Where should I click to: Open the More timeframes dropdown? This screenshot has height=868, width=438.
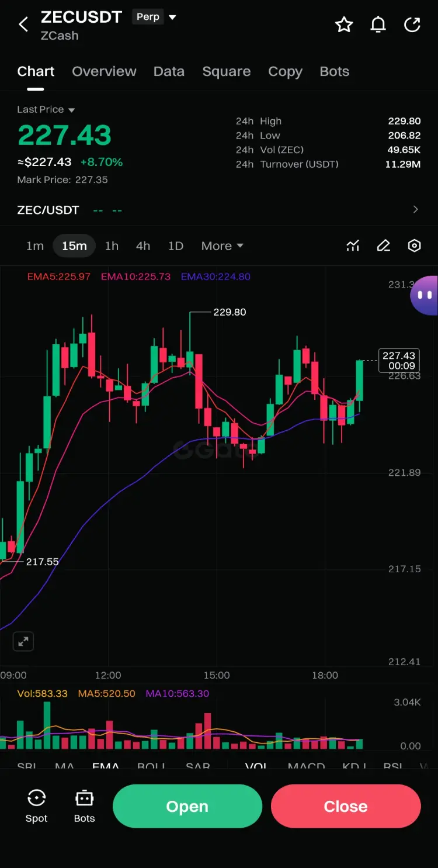(223, 246)
